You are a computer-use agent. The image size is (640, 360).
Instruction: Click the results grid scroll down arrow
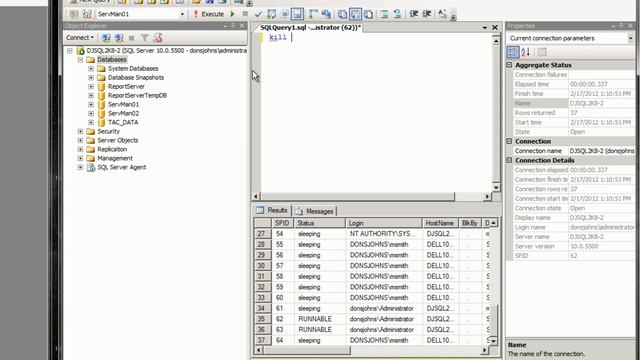point(493,341)
